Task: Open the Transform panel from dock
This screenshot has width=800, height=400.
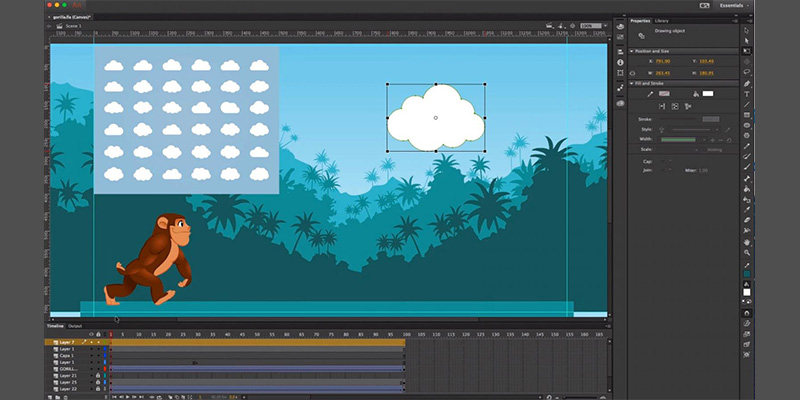Action: [620, 73]
